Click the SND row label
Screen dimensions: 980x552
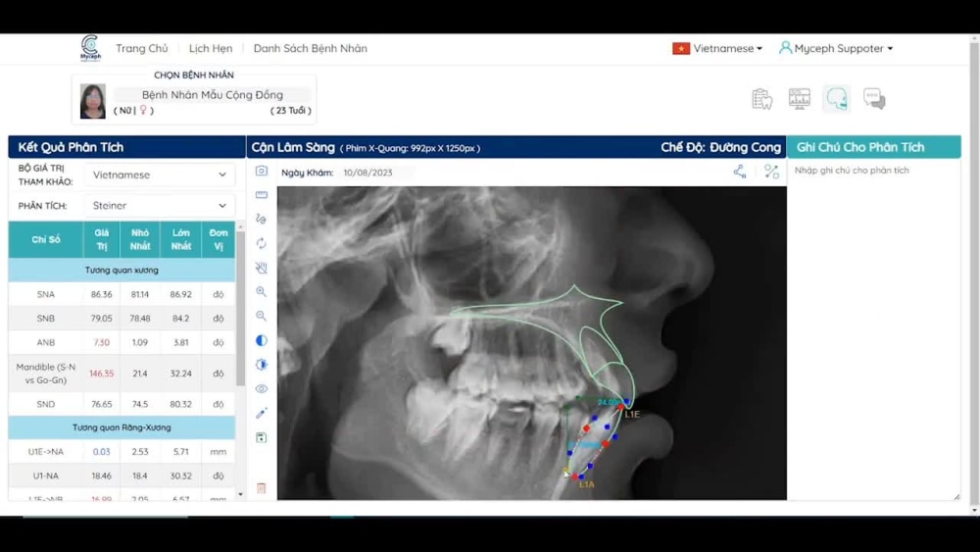(46, 405)
